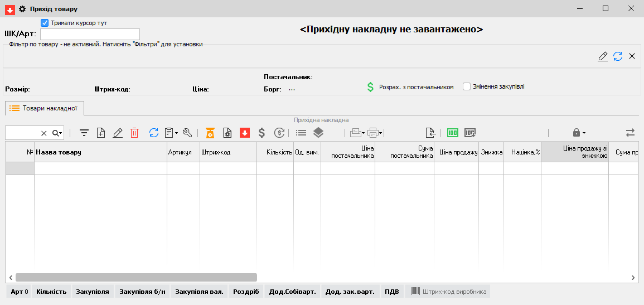Click the dollar sign price icon in toolbar
Viewport: 644px width, 305px height.
[x=261, y=133]
